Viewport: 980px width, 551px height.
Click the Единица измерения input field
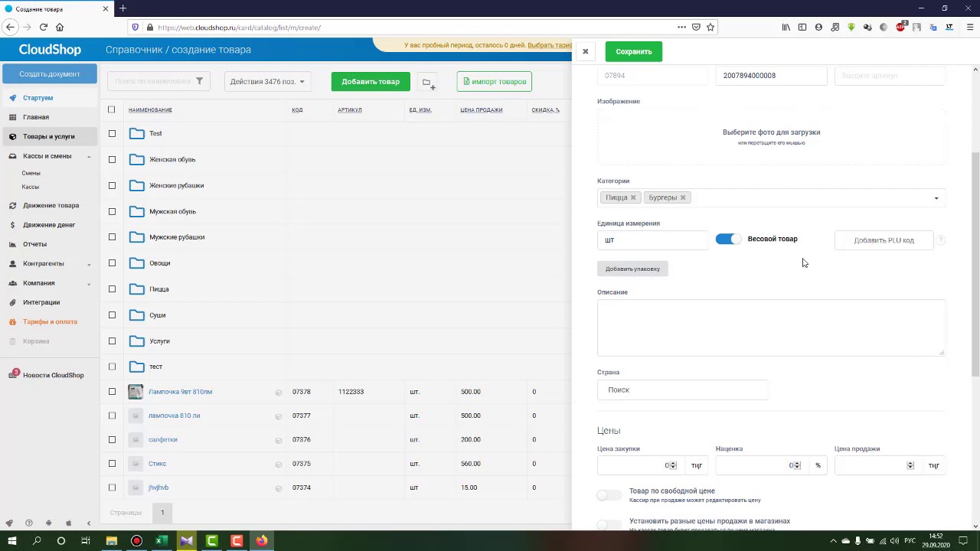(x=652, y=240)
